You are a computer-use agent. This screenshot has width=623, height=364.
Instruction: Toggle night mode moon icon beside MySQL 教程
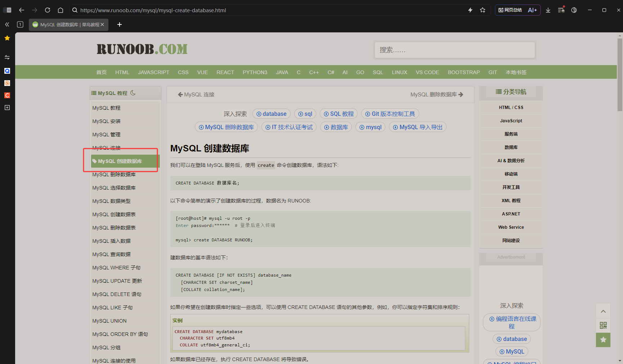(133, 93)
